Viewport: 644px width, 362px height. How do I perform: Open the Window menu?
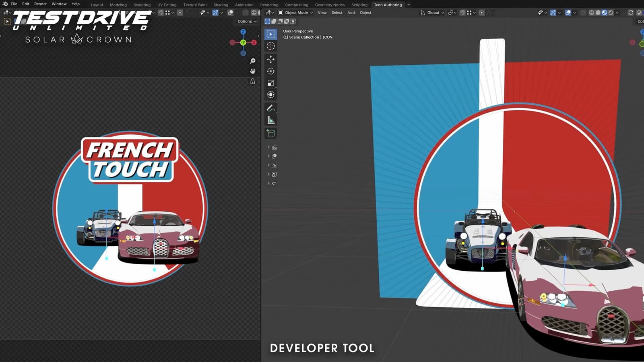(x=59, y=4)
